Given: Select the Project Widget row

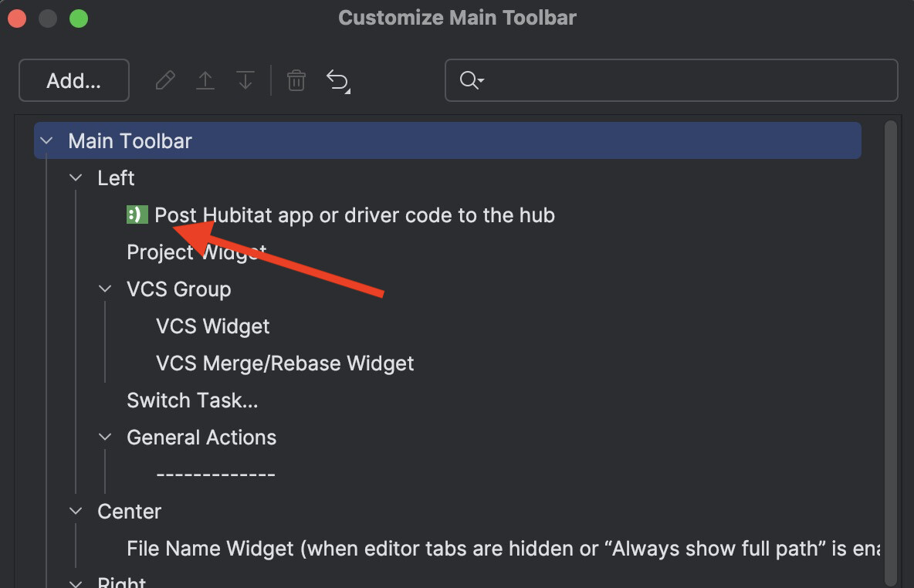Looking at the screenshot, I should [x=196, y=252].
